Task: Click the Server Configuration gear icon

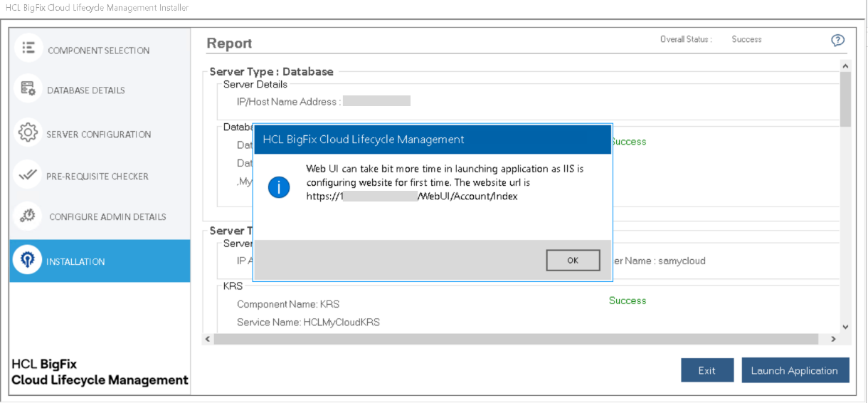Action: click(x=28, y=132)
